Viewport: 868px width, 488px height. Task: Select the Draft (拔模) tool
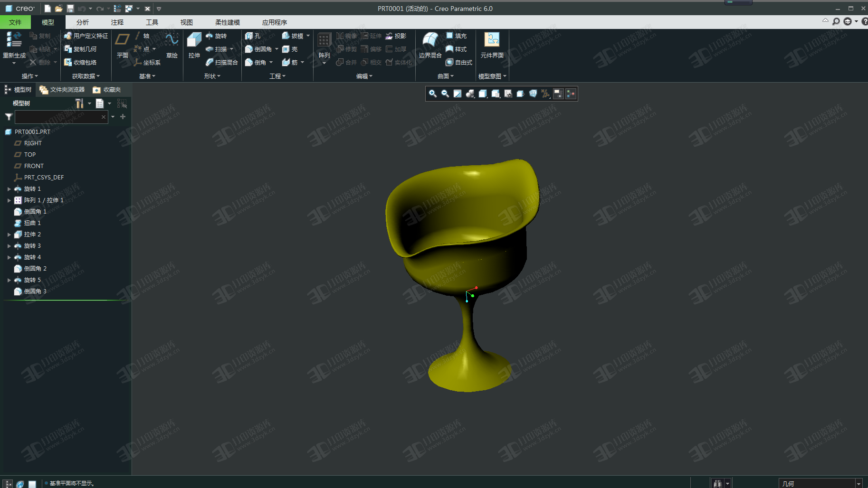click(x=293, y=36)
